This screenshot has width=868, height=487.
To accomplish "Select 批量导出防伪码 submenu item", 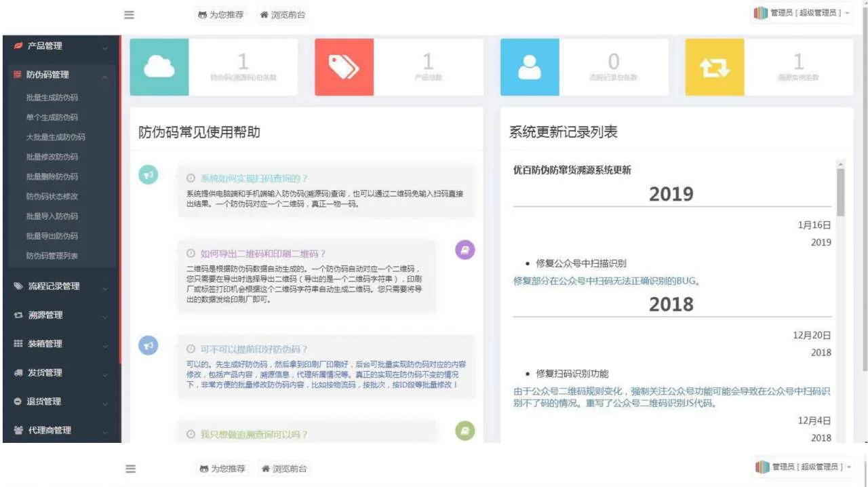I will coord(52,236).
